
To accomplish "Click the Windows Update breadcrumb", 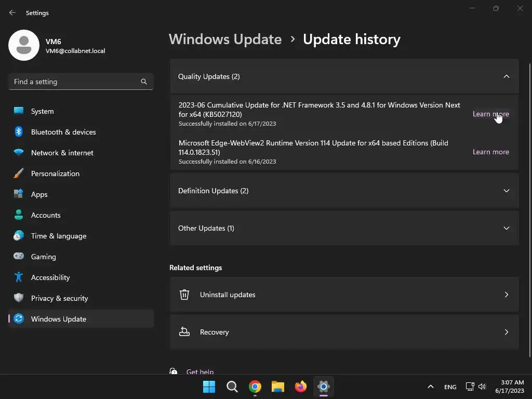I will pos(225,39).
